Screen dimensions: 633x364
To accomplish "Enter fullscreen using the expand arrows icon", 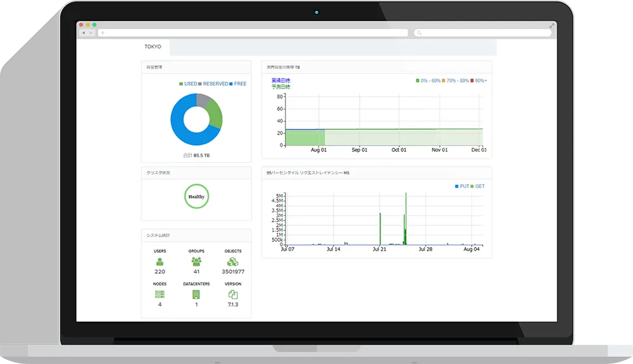I will [x=552, y=25].
